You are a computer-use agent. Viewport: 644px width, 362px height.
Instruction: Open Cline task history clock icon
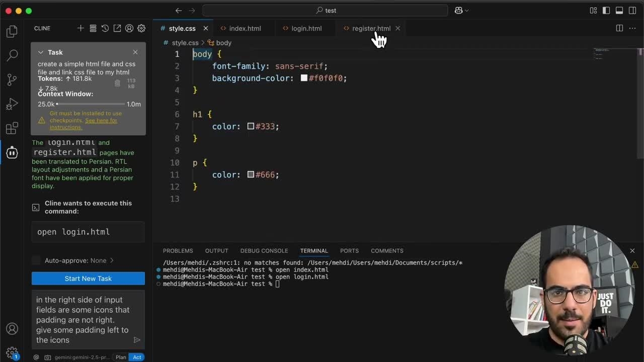pos(105,29)
